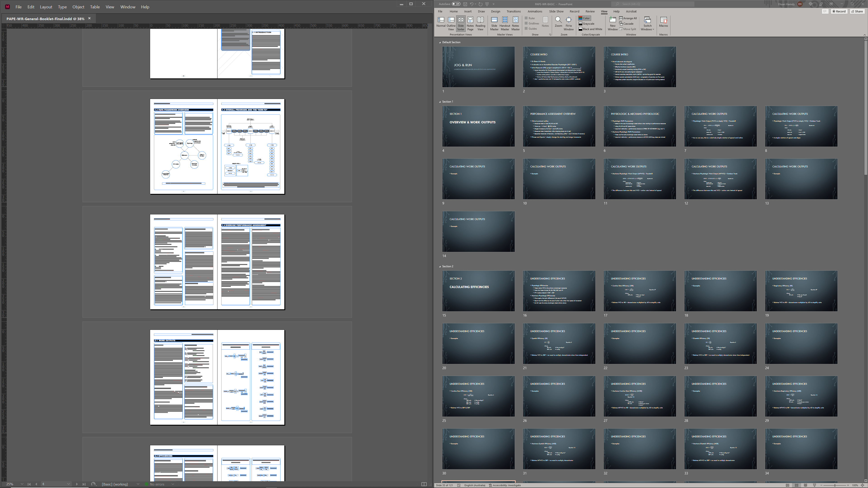Collapse Section 2 in slide sorter
868x488 pixels.
point(440,266)
